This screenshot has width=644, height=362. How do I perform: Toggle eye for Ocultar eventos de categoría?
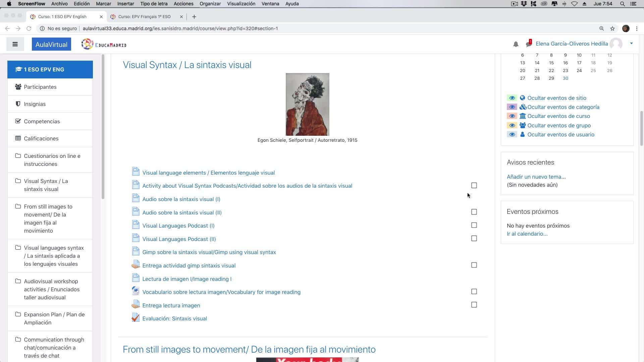(512, 107)
